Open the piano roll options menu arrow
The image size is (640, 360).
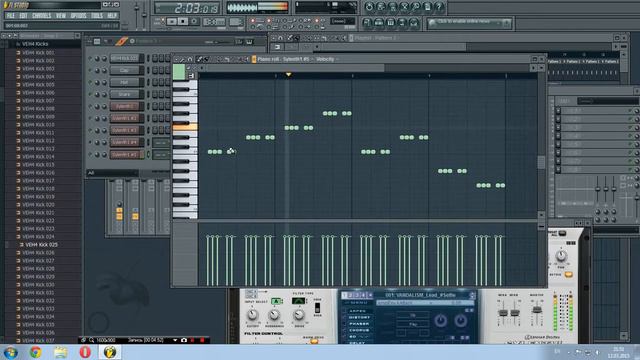click(177, 60)
